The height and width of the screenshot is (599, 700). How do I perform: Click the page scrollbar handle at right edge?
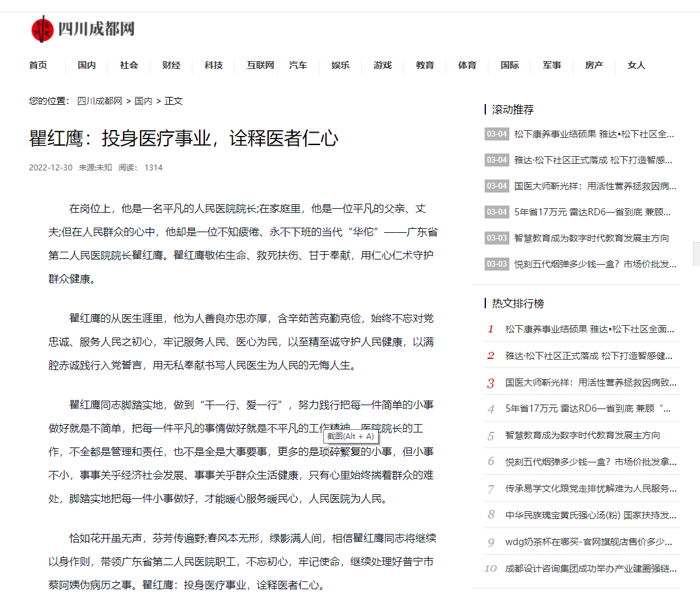pos(697,254)
